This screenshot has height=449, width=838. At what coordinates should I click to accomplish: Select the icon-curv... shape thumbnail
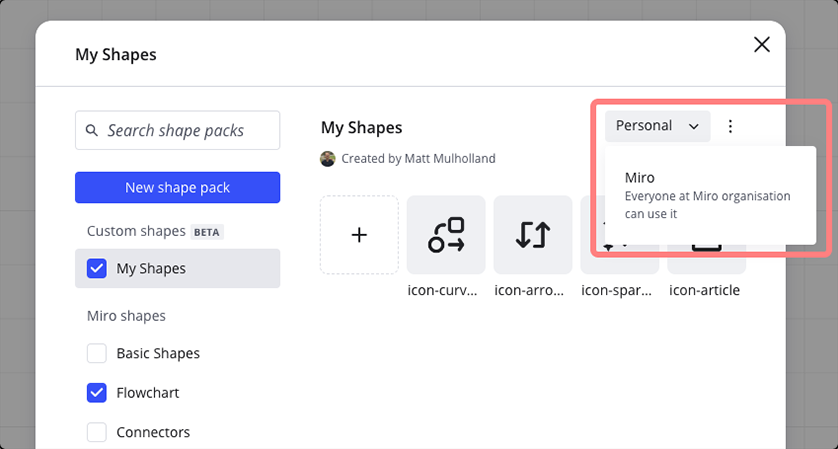point(446,235)
